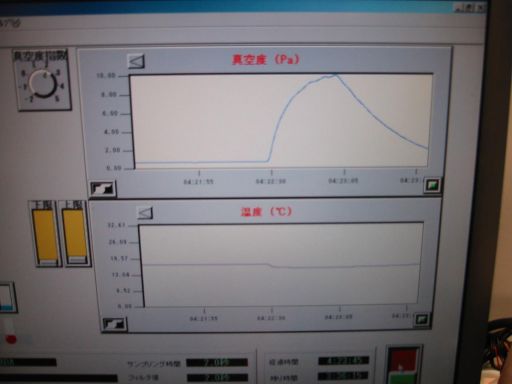
Task: Click inside the vacuum pressure plot
Action: 281,121
